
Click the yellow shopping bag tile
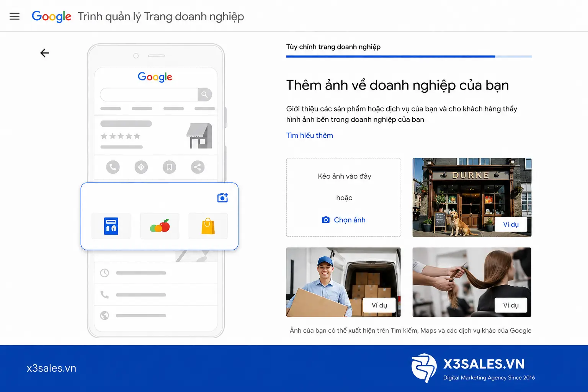pyautogui.click(x=208, y=226)
